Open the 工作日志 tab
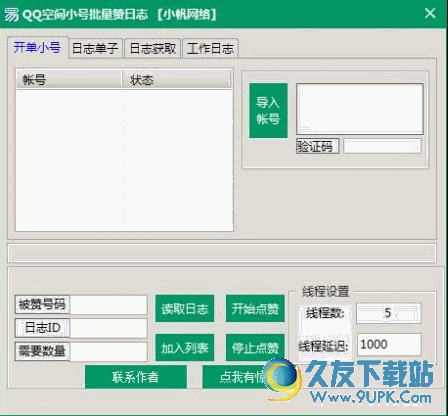Screen dimensions: 448x416 coord(211,49)
